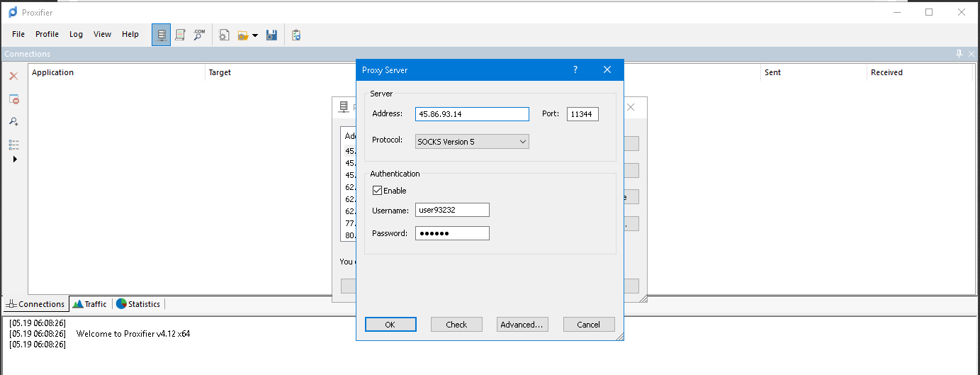Screen dimensions: 980x375
Task: Click OK in Proxy Server dialog
Action: tap(390, 325)
